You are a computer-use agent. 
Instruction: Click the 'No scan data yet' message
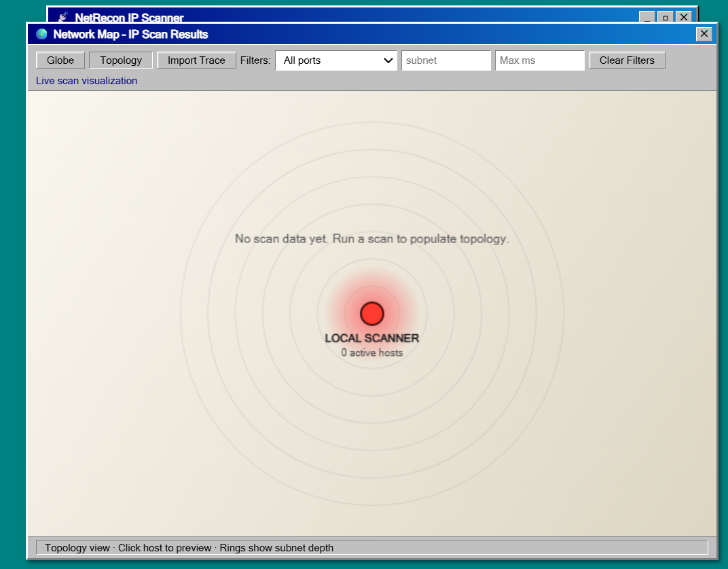(x=372, y=238)
